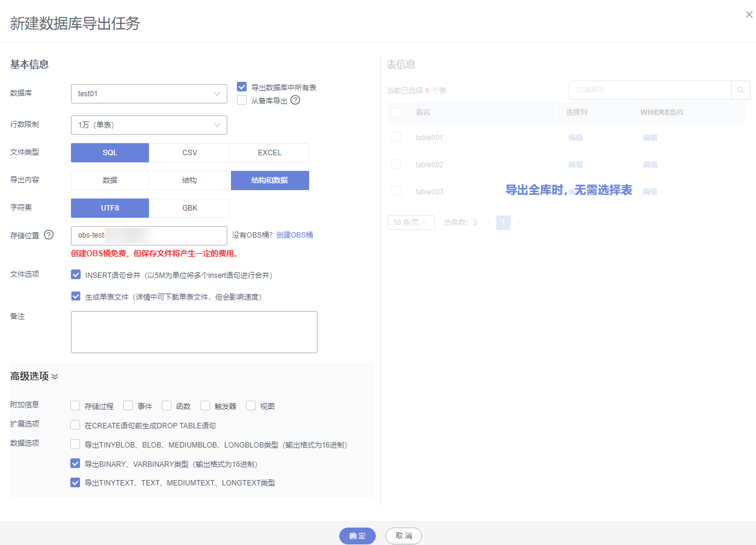The width and height of the screenshot is (756, 545).
Task: Open the 创建OBS桶 link
Action: coord(295,235)
